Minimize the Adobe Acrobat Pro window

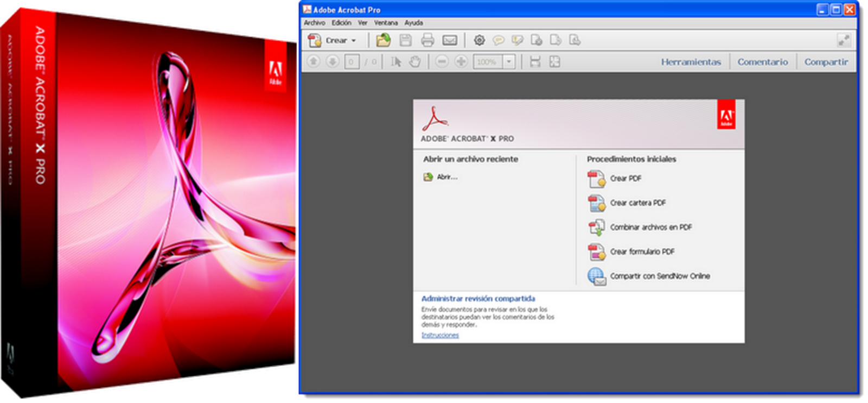coord(822,9)
